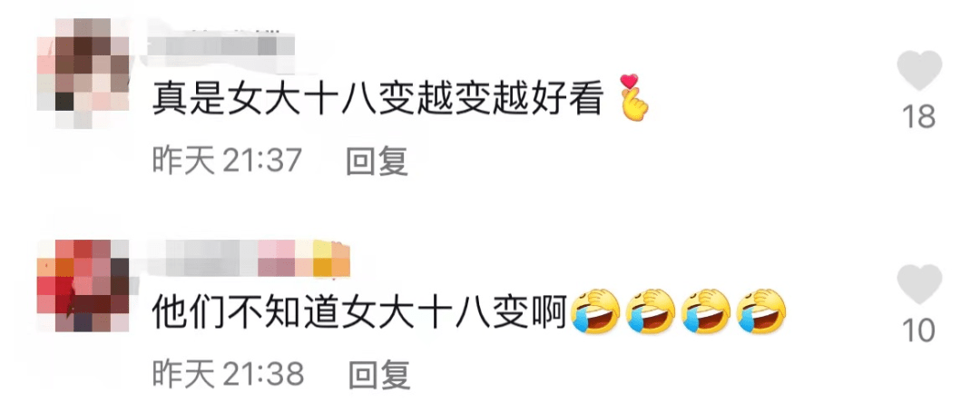Tap the like count 18
This screenshot has width=980, height=404.
[919, 116]
